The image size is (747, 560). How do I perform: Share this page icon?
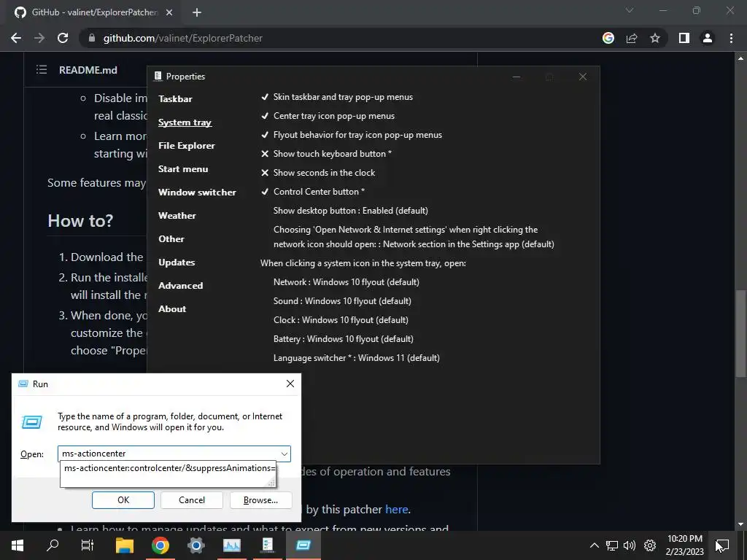[632, 38]
